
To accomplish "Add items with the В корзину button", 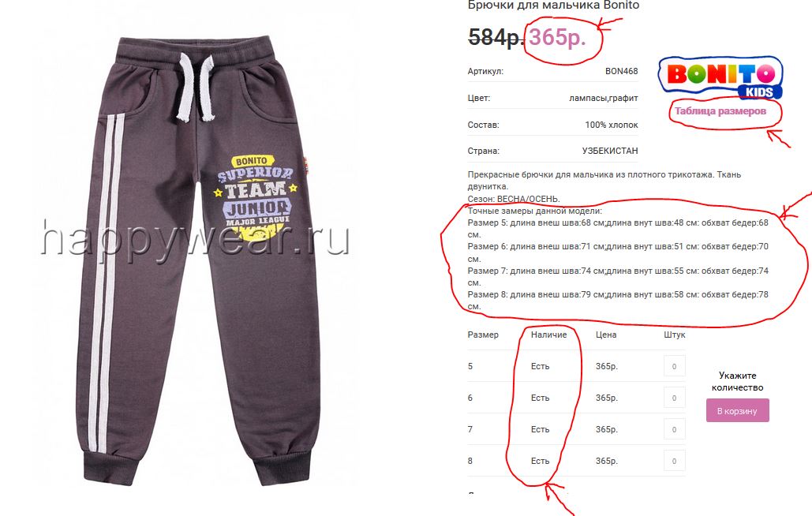I will coord(737,410).
